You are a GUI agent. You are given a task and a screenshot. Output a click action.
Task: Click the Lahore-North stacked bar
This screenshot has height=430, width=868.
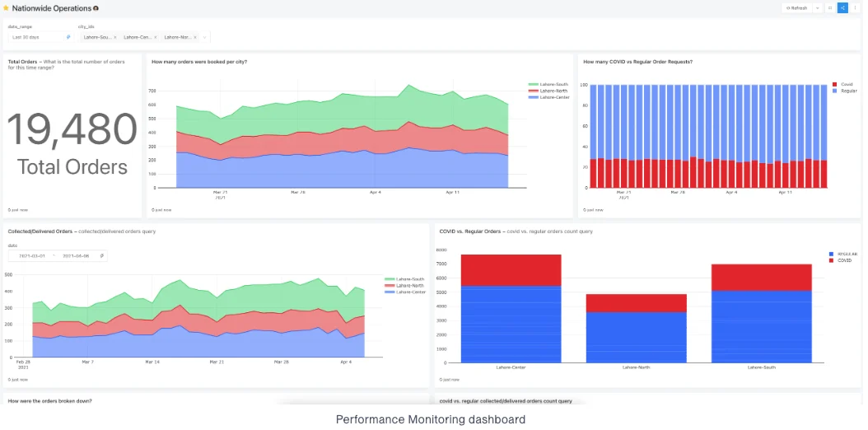pyautogui.click(x=636, y=329)
